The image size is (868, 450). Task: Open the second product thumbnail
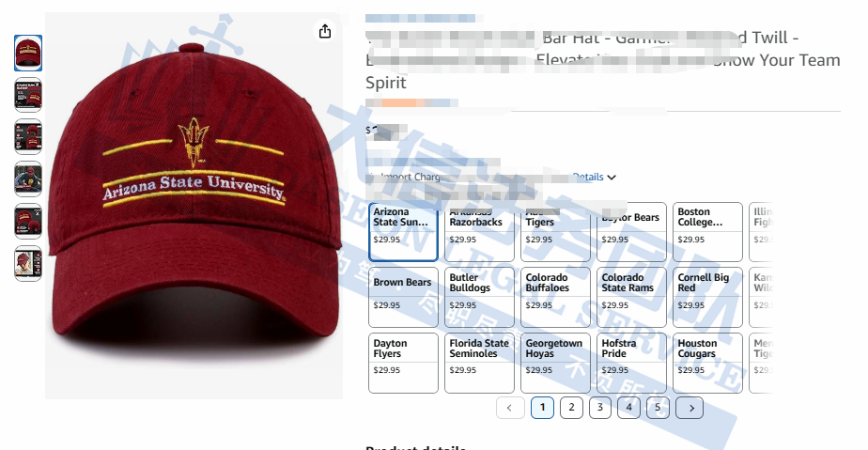(28, 95)
